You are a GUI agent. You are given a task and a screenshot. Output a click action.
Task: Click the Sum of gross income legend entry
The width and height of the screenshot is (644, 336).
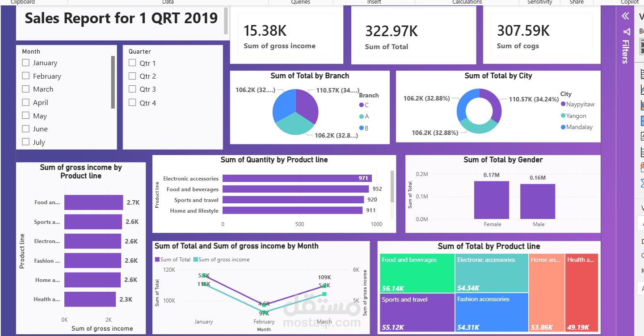[221, 260]
